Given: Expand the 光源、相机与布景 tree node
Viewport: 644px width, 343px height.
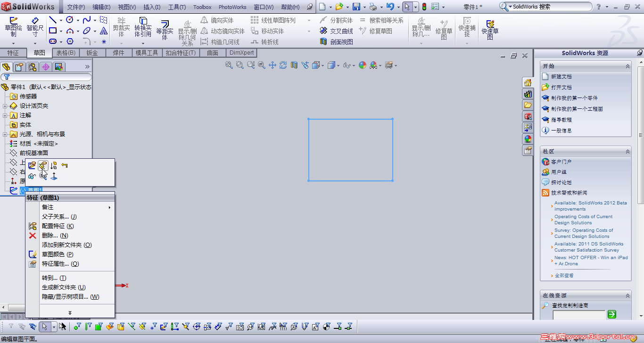Looking at the screenshot, I should [x=5, y=134].
